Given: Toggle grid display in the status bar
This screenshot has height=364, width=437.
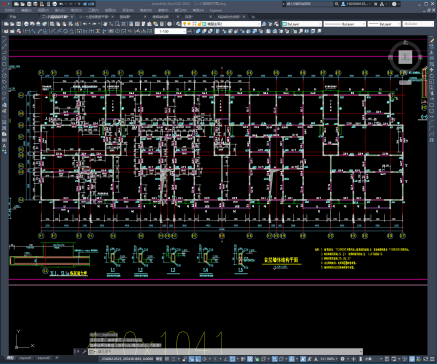Looking at the screenshot, I should tap(167, 359).
